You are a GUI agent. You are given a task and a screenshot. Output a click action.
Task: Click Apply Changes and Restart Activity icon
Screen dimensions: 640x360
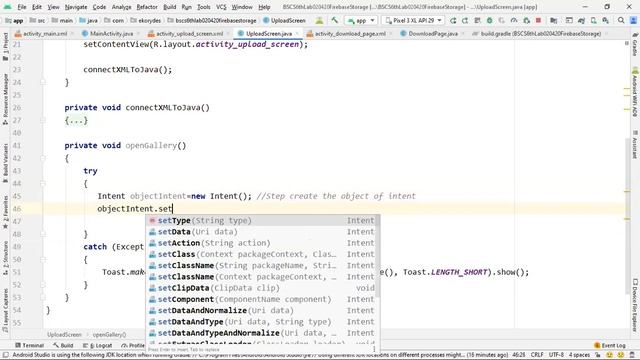click(x=465, y=20)
